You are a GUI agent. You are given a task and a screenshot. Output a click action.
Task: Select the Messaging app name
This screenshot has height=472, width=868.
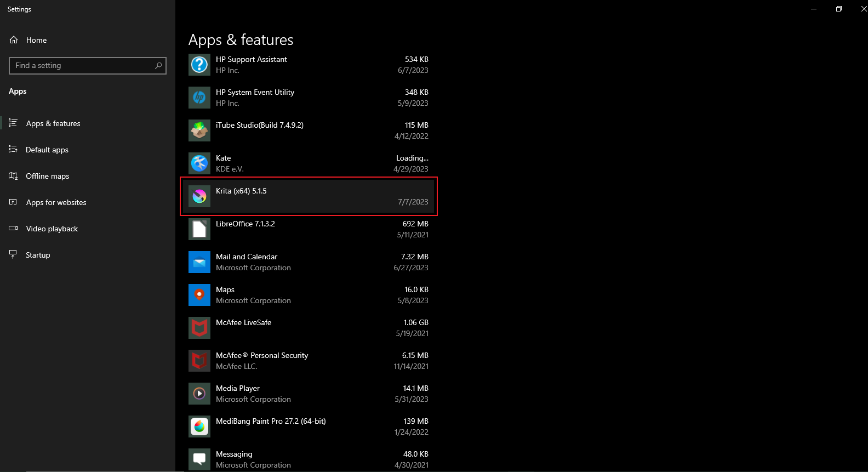pyautogui.click(x=234, y=454)
